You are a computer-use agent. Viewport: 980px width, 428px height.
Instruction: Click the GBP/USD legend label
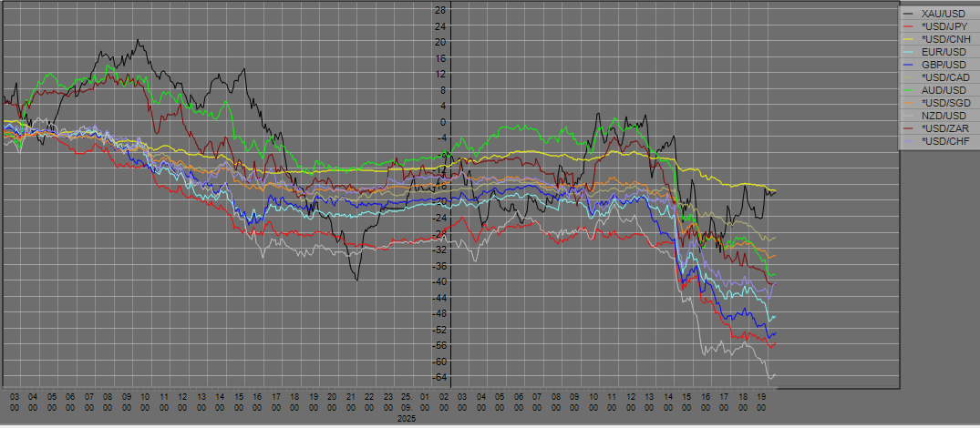pyautogui.click(x=944, y=65)
